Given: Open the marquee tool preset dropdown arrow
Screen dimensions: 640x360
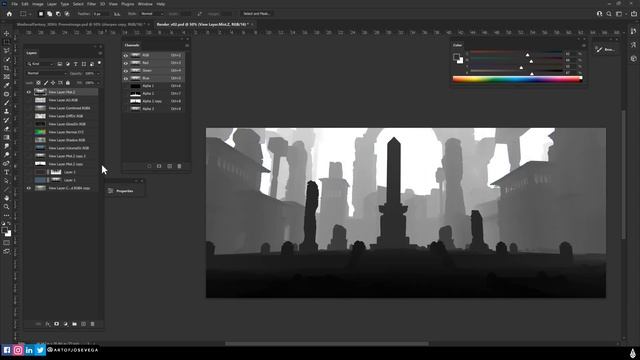Looking at the screenshot, I should click(30, 14).
